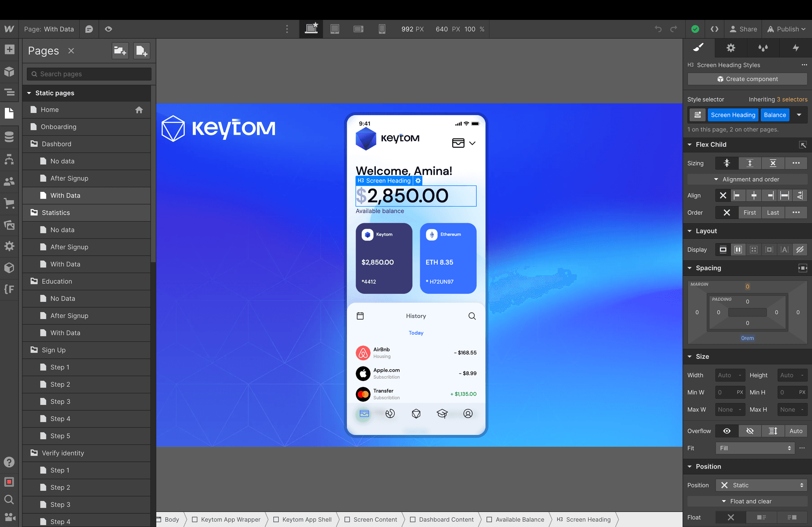This screenshot has height=527, width=812.
Task: Open the Position Static dropdown
Action: point(761,485)
